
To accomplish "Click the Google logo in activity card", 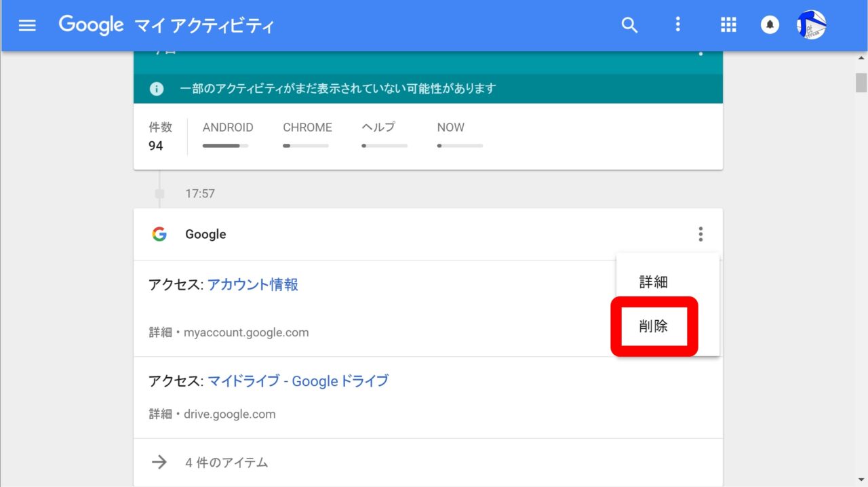I will click(159, 235).
